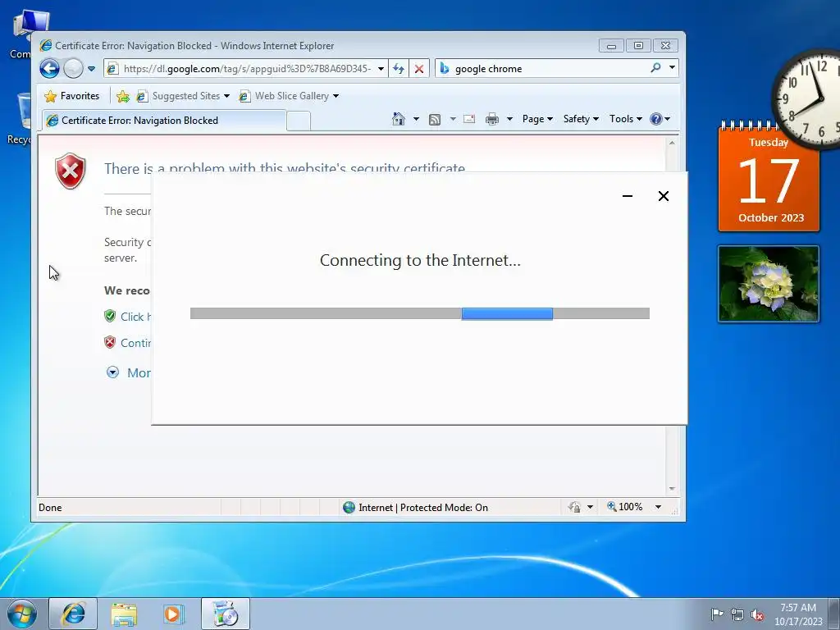The image size is (840, 630).
Task: Expand the Home button dropdown arrow
Action: tap(416, 119)
